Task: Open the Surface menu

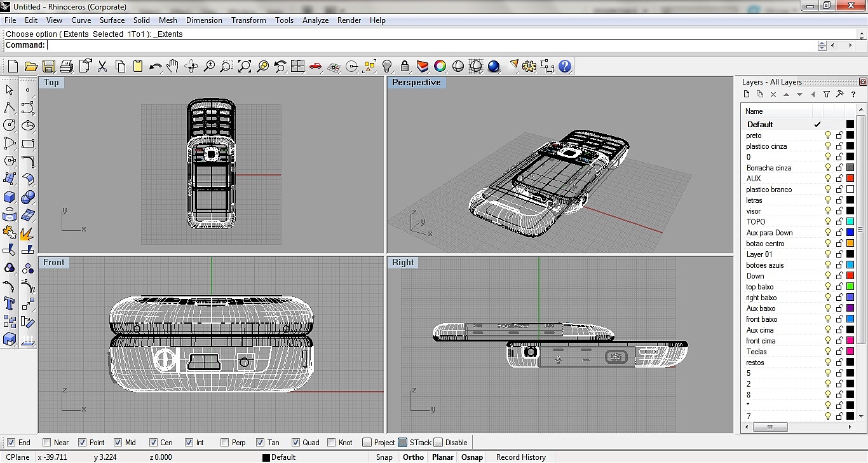Action: point(112,20)
